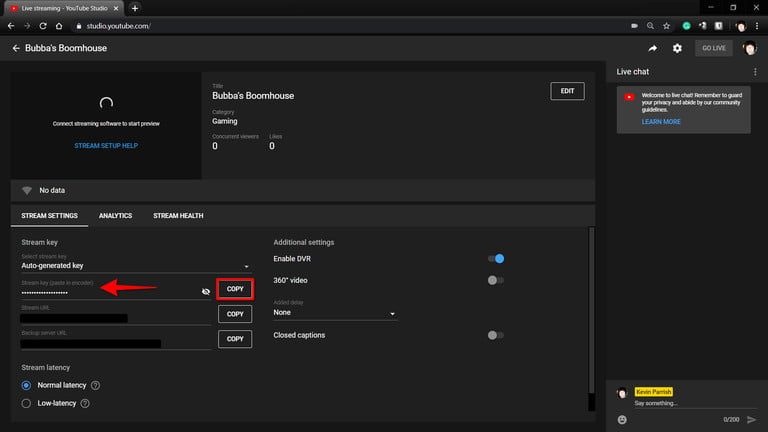
Task: Open stream settings gear icon
Action: pos(677,48)
